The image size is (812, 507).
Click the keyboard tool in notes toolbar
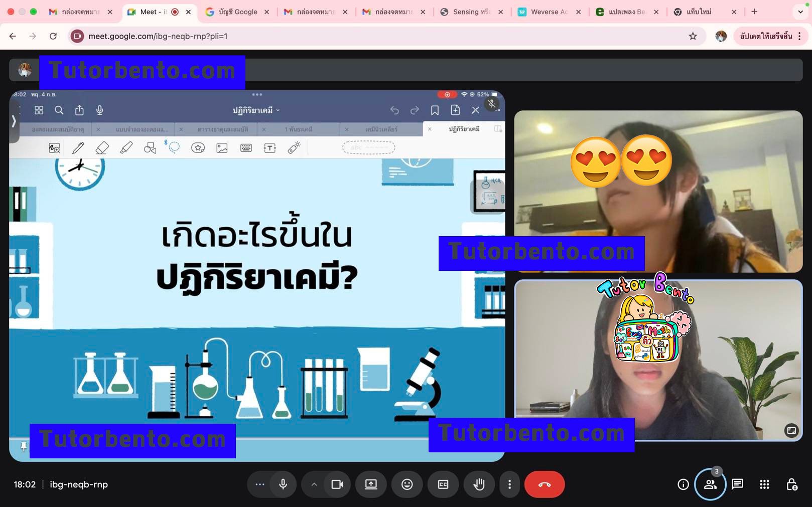(246, 148)
